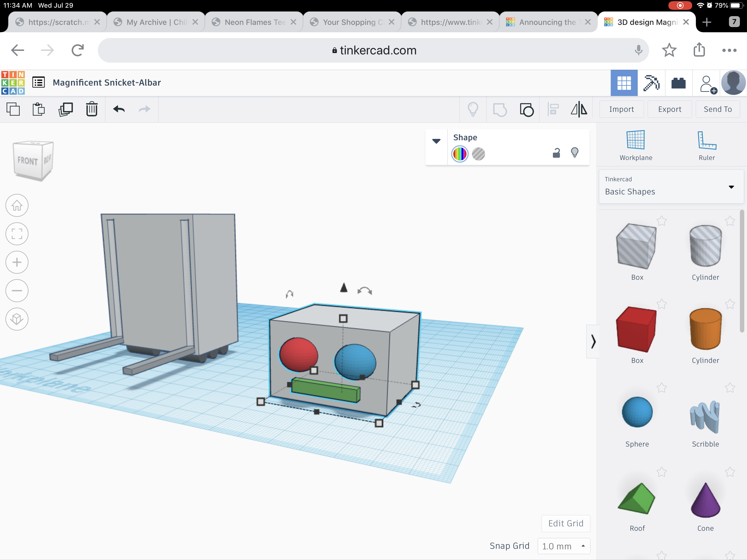Collapse the shapes side panel
Viewport: 747px width, 560px height.
[x=593, y=342]
